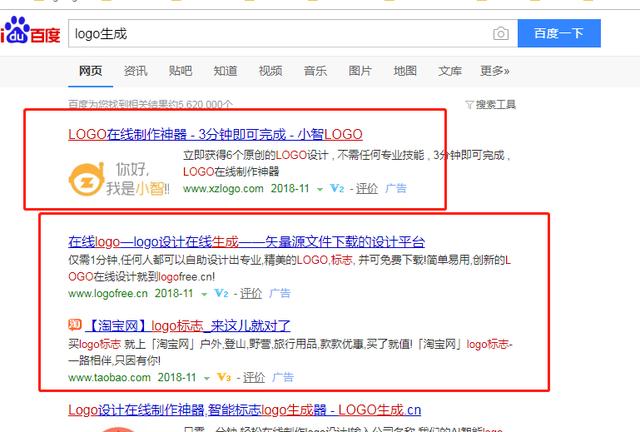
Task: Click the 小智 mascot thumbnail
Action: pos(119,179)
